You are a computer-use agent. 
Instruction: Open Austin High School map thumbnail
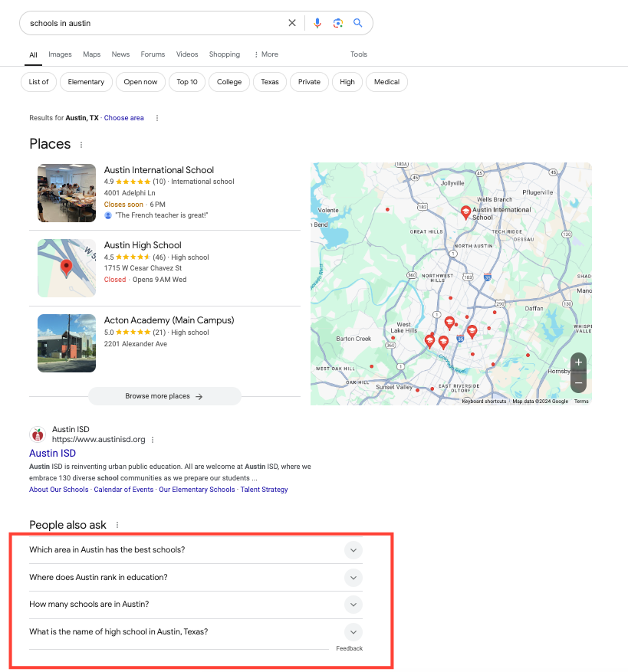click(67, 268)
